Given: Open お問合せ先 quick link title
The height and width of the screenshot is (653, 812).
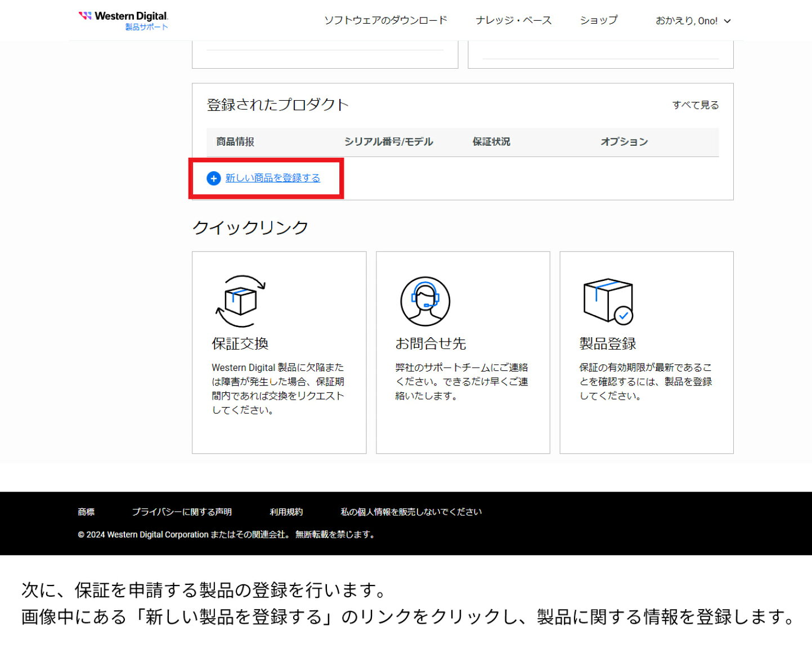Looking at the screenshot, I should [430, 343].
